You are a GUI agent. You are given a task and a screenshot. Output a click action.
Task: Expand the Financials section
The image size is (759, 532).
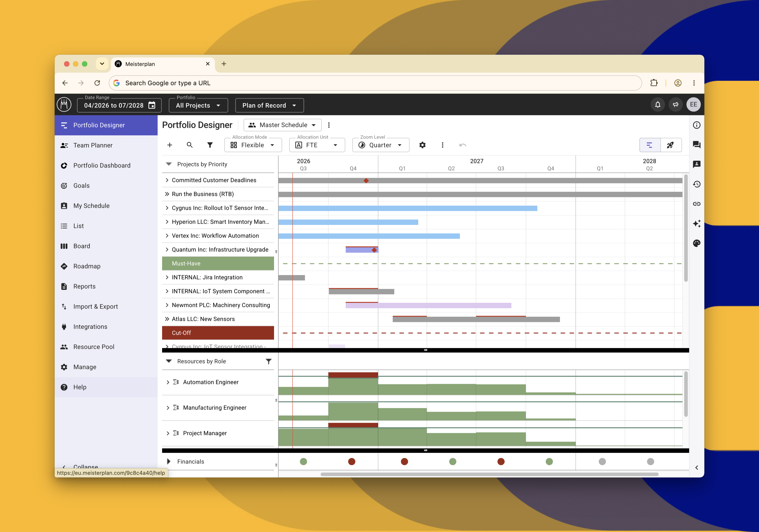pyautogui.click(x=169, y=461)
